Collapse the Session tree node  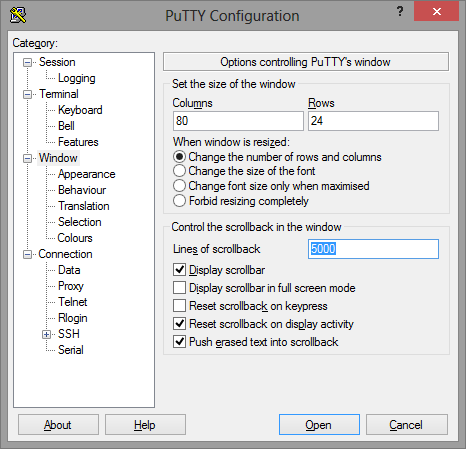(27, 62)
